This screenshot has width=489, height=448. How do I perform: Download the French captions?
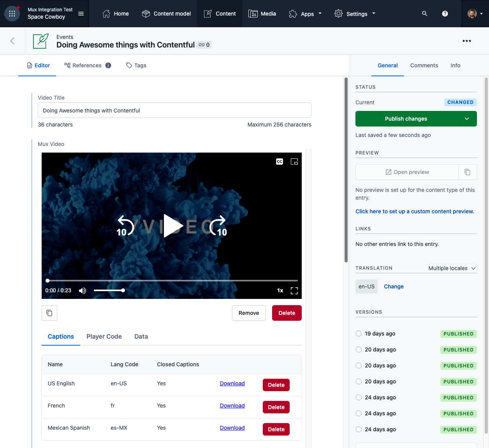(x=232, y=406)
